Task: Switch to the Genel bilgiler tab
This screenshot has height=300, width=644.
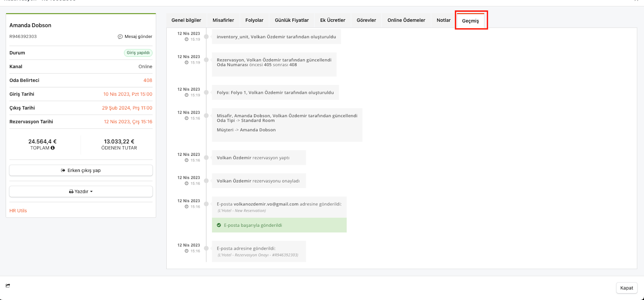Action: 186,20
